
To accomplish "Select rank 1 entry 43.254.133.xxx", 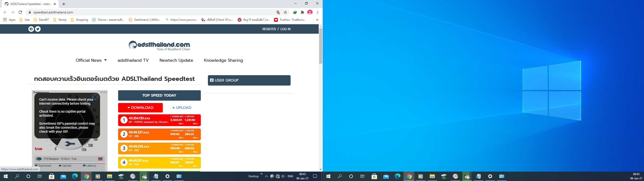I will (x=159, y=120).
